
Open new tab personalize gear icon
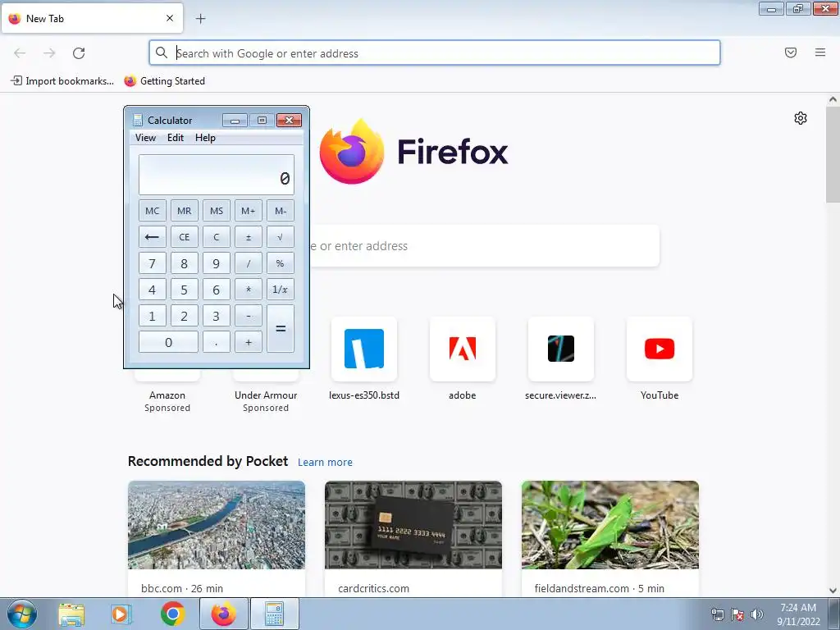801,118
